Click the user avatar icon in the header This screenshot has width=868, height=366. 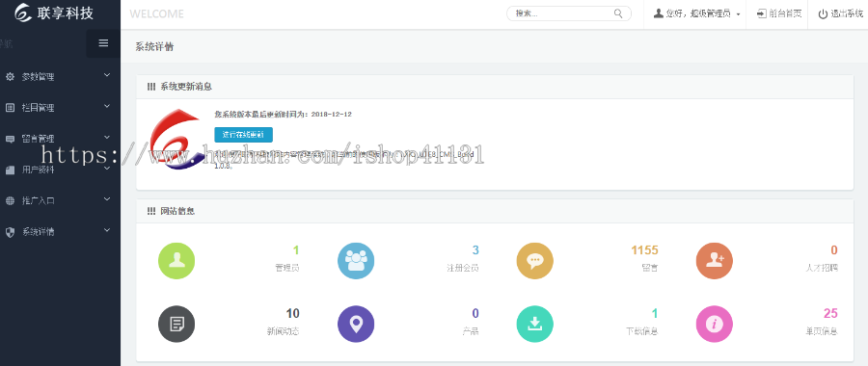click(x=658, y=13)
